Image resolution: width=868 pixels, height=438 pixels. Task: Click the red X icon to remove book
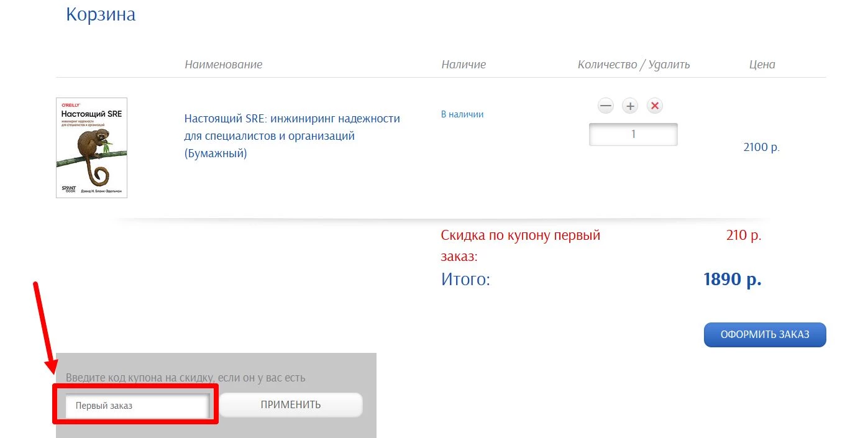pyautogui.click(x=654, y=106)
